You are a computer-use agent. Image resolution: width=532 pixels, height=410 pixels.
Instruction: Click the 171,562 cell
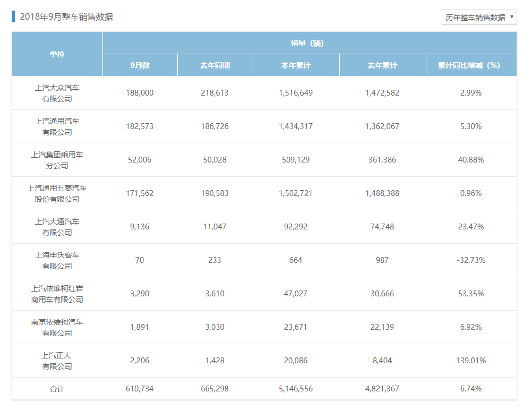pyautogui.click(x=140, y=193)
